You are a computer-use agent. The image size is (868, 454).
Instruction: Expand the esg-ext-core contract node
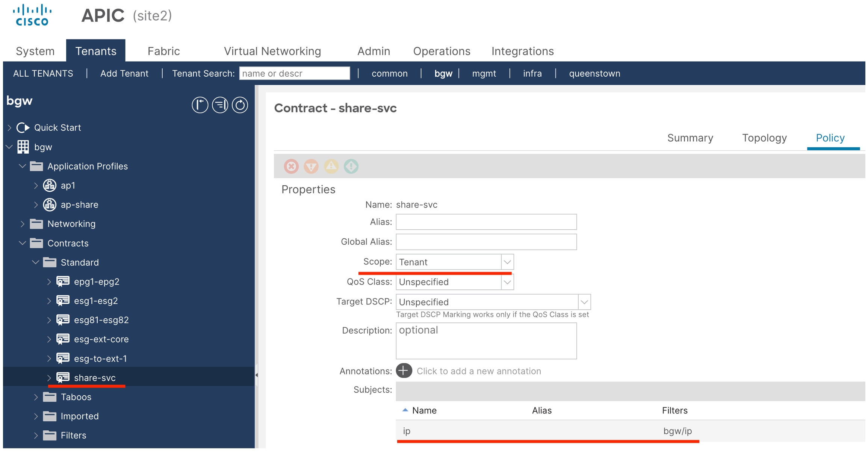coord(49,339)
